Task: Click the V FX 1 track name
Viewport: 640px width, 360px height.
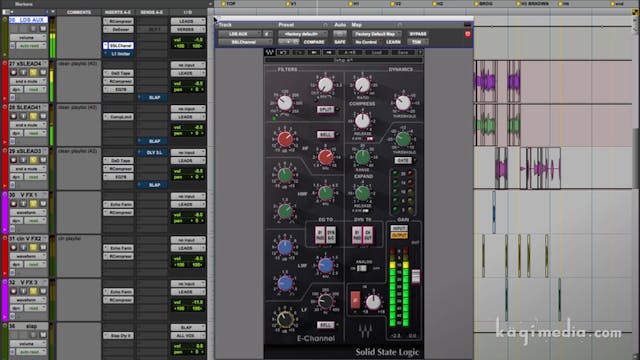Action: [x=29, y=195]
